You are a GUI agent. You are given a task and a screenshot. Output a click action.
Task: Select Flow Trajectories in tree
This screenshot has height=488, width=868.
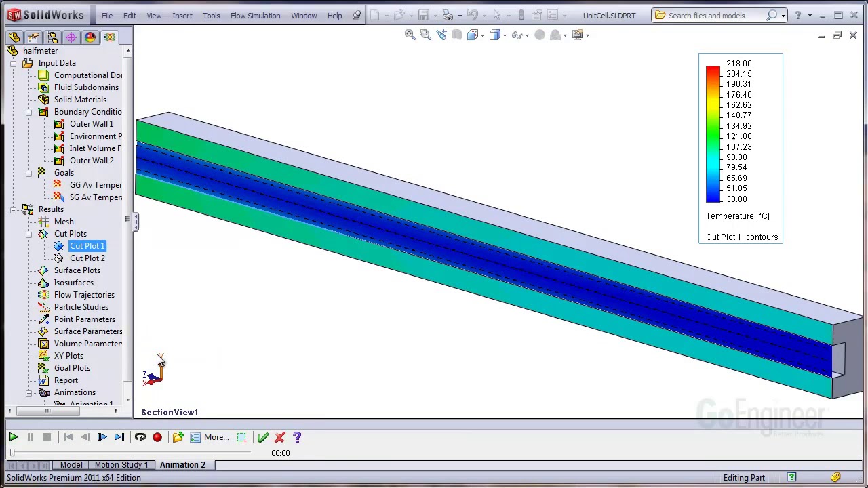click(84, 295)
